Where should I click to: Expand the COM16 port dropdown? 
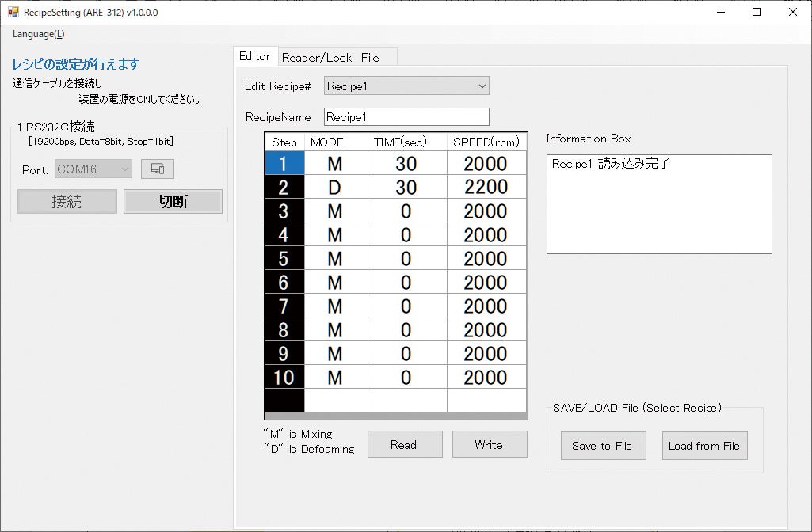pyautogui.click(x=93, y=169)
